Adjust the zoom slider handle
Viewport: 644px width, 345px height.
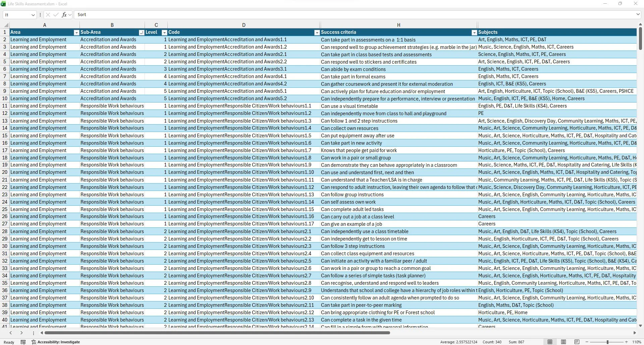(607, 342)
